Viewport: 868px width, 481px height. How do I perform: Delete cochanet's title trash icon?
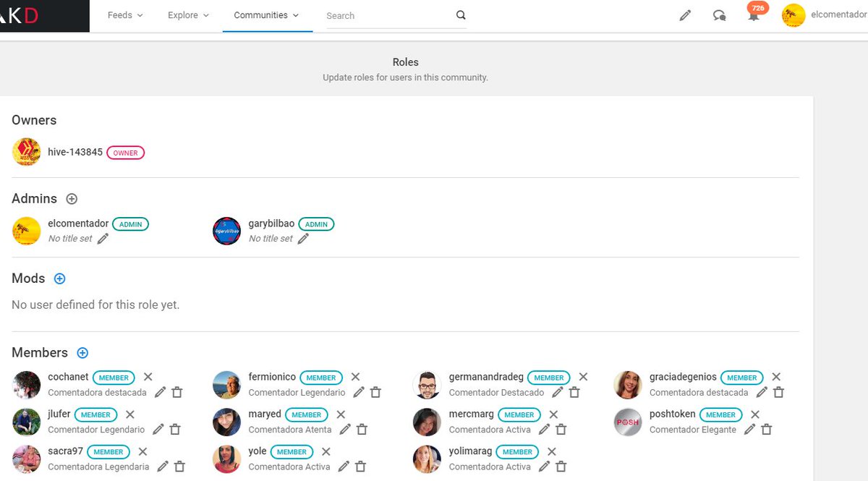point(176,392)
